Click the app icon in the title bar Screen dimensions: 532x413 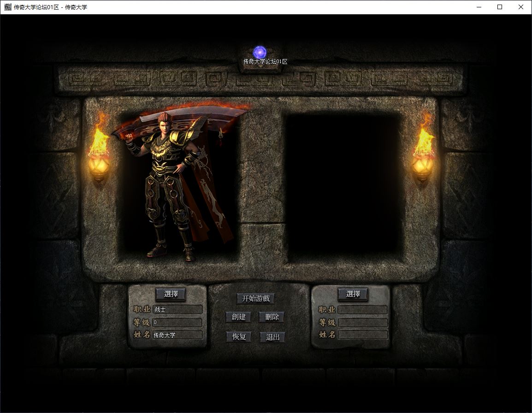point(7,7)
